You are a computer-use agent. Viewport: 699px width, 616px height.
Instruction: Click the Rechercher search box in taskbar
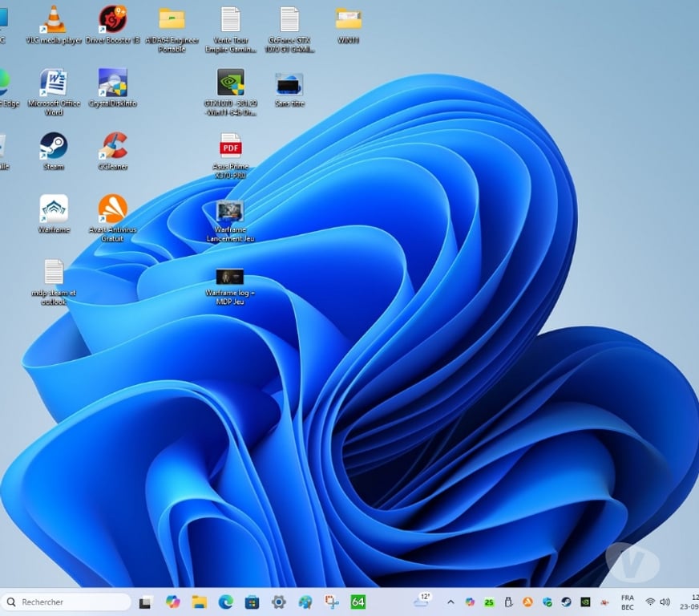click(67, 602)
